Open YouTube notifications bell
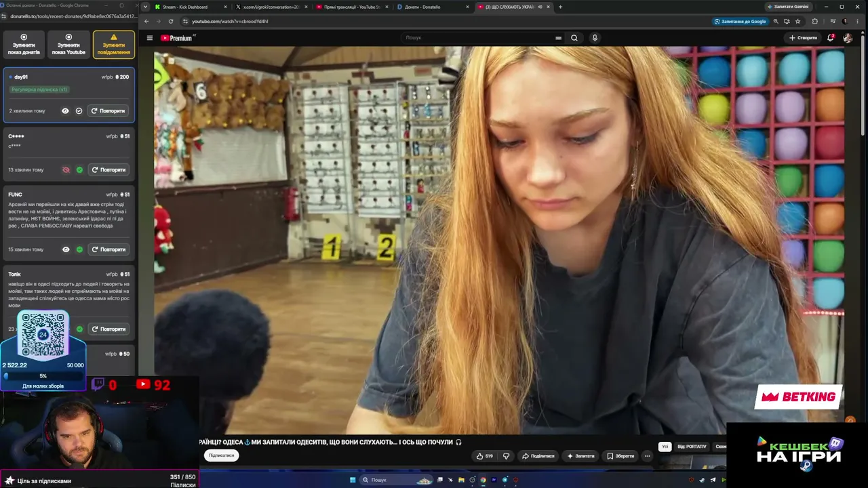This screenshot has height=488, width=868. tap(830, 38)
